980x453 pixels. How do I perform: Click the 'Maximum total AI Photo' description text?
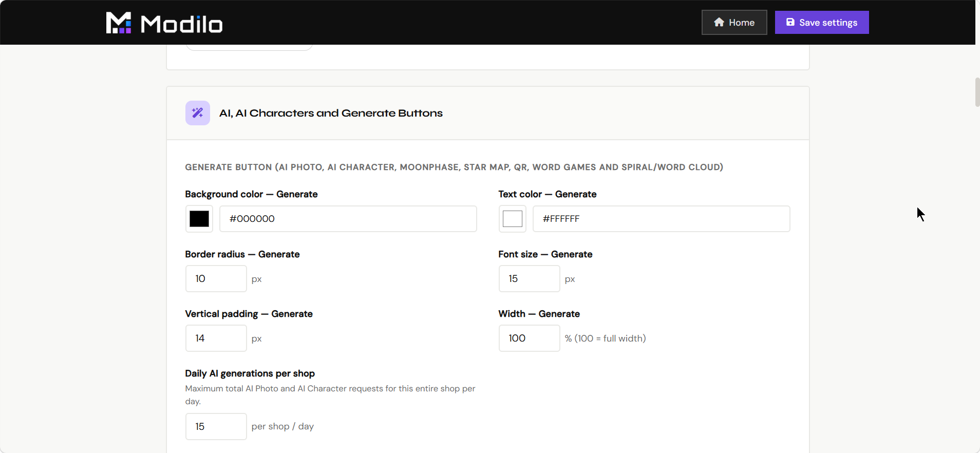coord(330,395)
